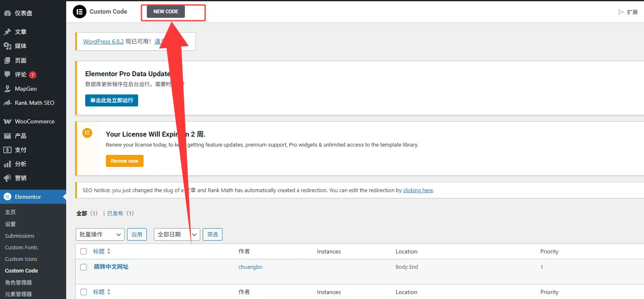Click the payments dollar icon next to 支付
Viewport: 644px width, 299px height.
pyautogui.click(x=7, y=150)
